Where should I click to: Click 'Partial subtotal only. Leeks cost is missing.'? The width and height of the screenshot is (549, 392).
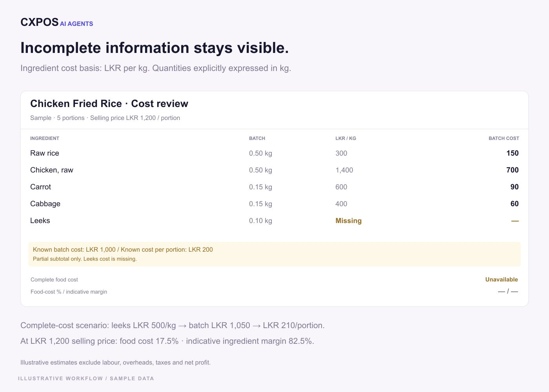[85, 259]
